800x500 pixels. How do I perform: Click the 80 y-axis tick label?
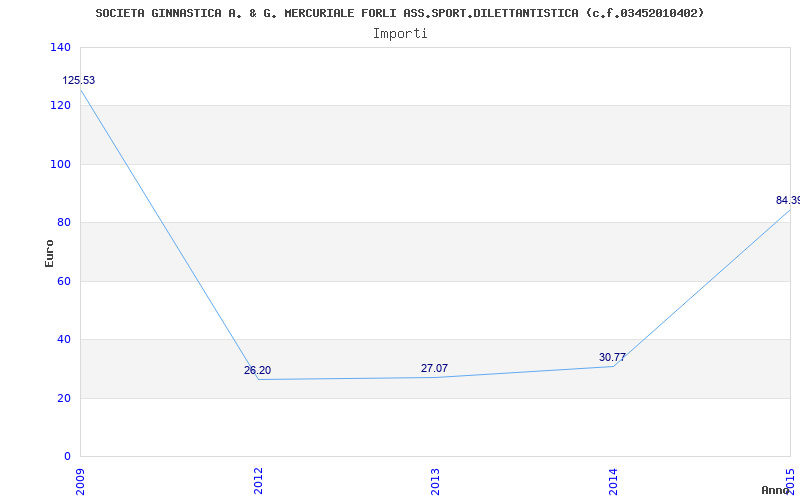coord(64,223)
